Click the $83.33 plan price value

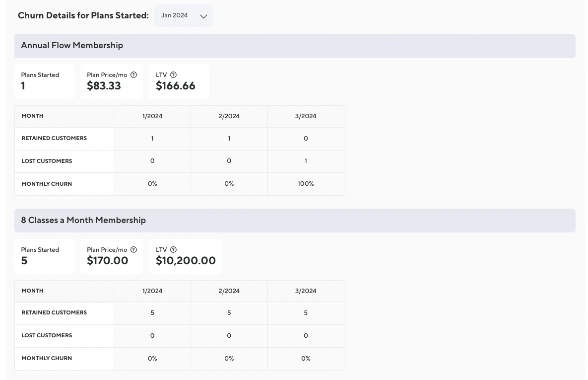104,86
